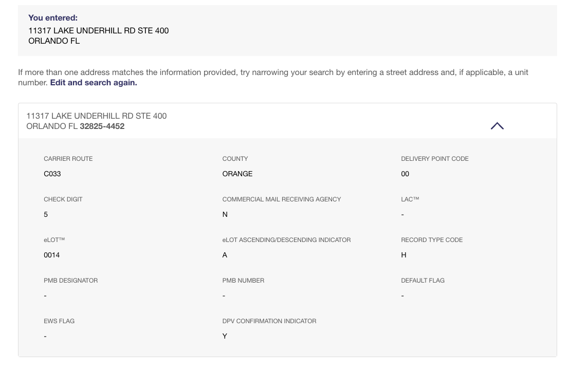The height and width of the screenshot is (372, 588).
Task: Click the record type code value H
Action: coord(403,255)
